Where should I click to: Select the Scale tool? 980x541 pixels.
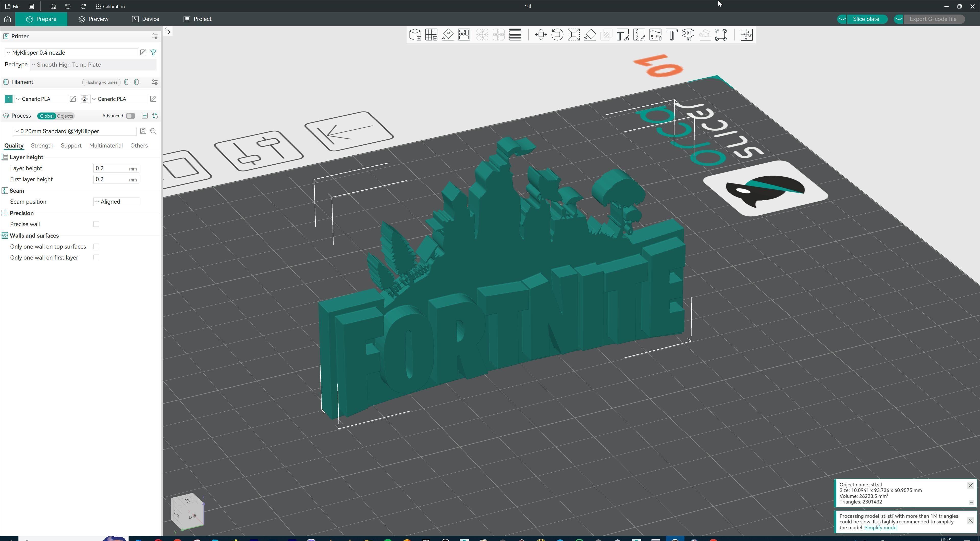[x=574, y=35]
